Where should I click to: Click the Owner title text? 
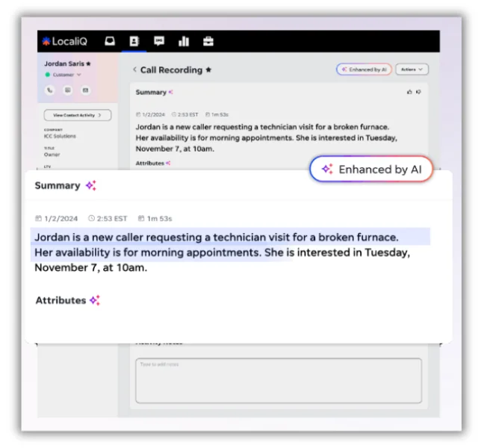tap(52, 155)
